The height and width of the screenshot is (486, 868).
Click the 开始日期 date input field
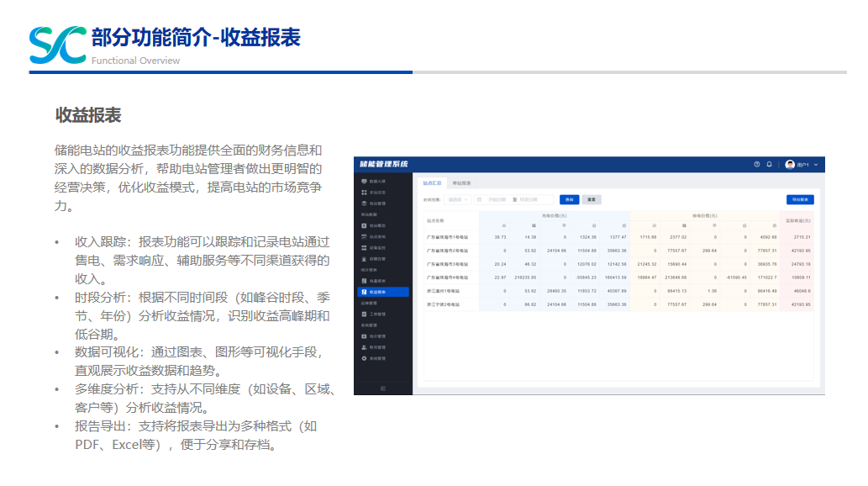[498, 200]
